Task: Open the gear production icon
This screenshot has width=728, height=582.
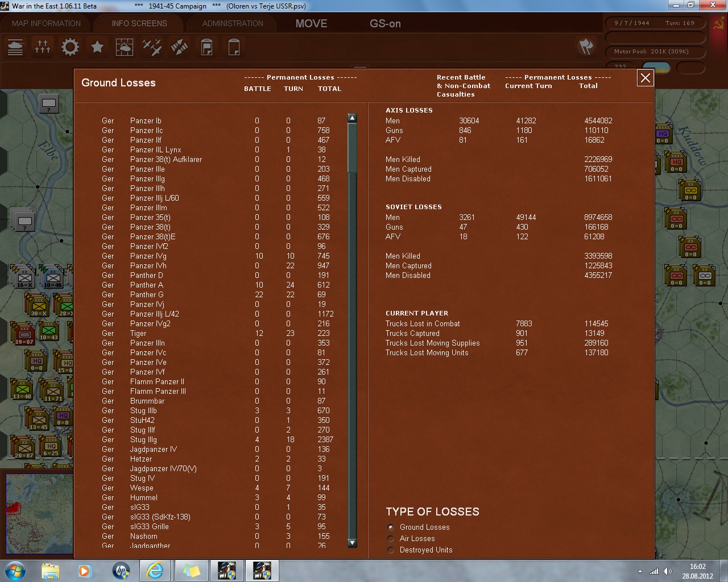Action: click(70, 47)
